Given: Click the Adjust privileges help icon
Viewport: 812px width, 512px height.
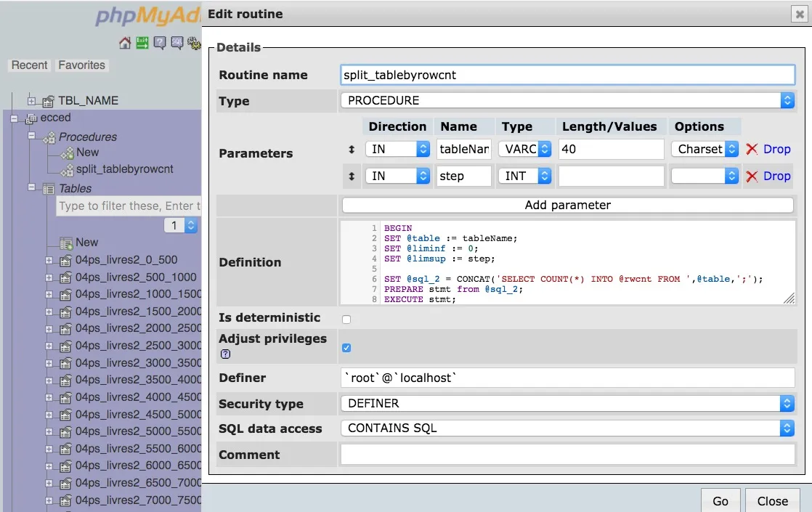Looking at the screenshot, I should tap(225, 354).
